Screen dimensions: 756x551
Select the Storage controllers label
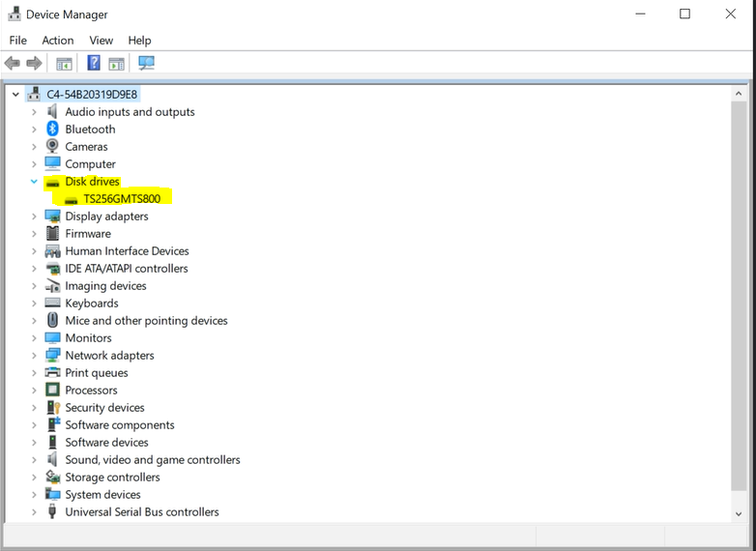112,478
